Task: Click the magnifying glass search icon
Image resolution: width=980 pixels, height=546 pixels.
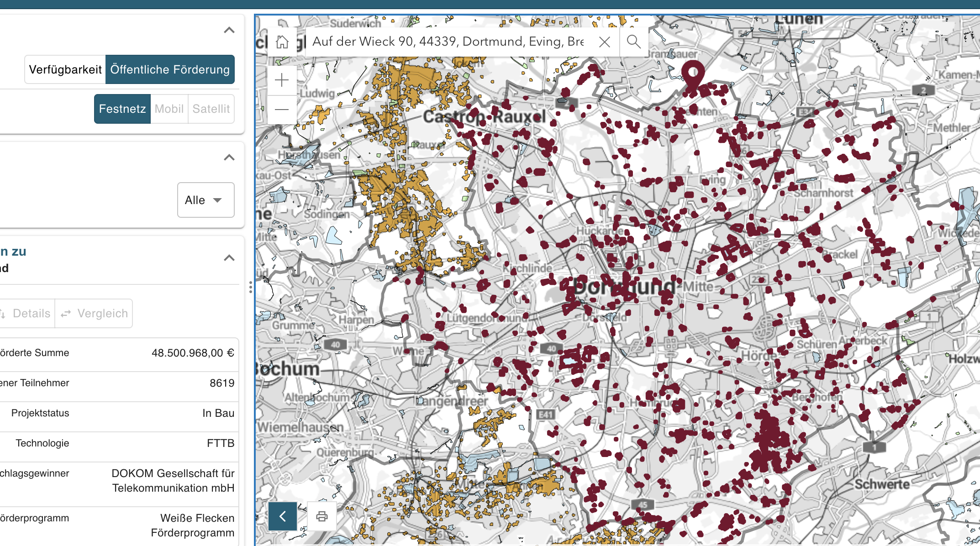Action: pyautogui.click(x=633, y=42)
